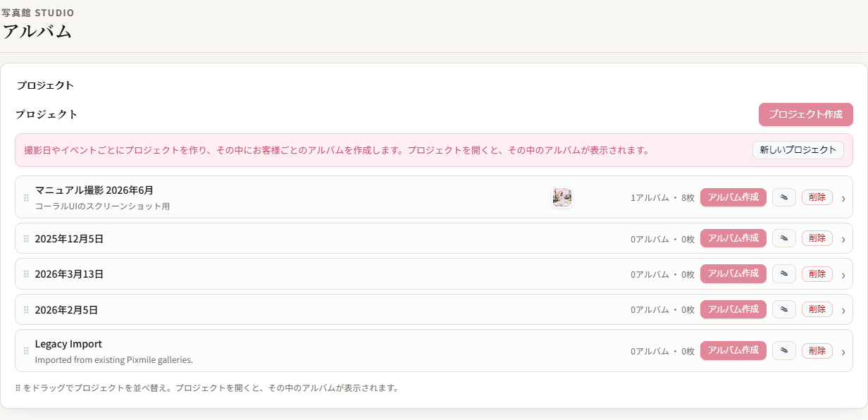868x420 pixels.
Task: Click the 写真館 STUDIO header label
Action: click(38, 13)
